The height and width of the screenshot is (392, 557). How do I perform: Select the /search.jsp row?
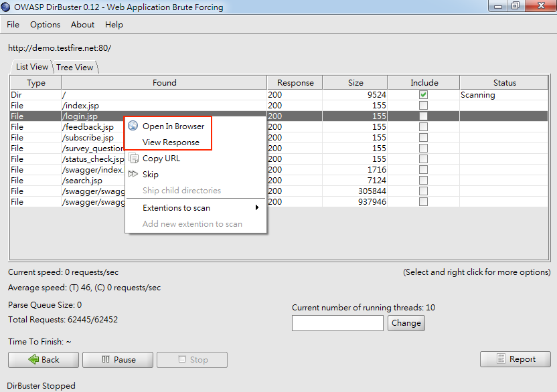coord(279,181)
